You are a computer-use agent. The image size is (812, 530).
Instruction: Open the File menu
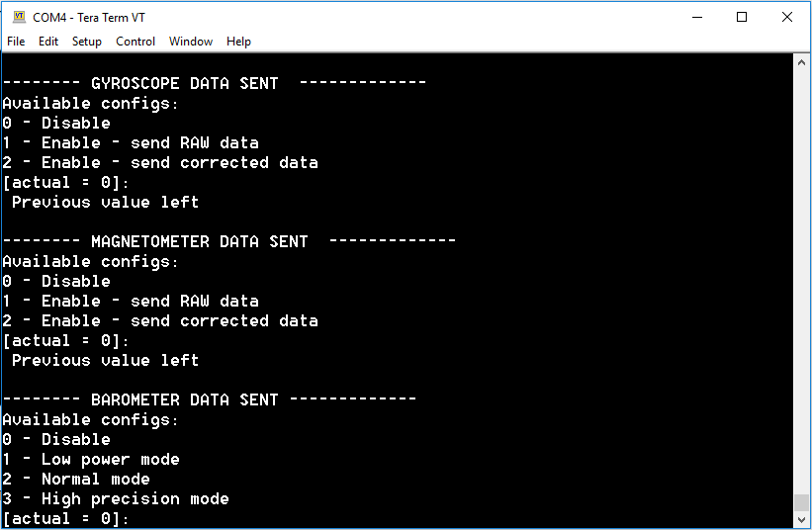pos(16,42)
